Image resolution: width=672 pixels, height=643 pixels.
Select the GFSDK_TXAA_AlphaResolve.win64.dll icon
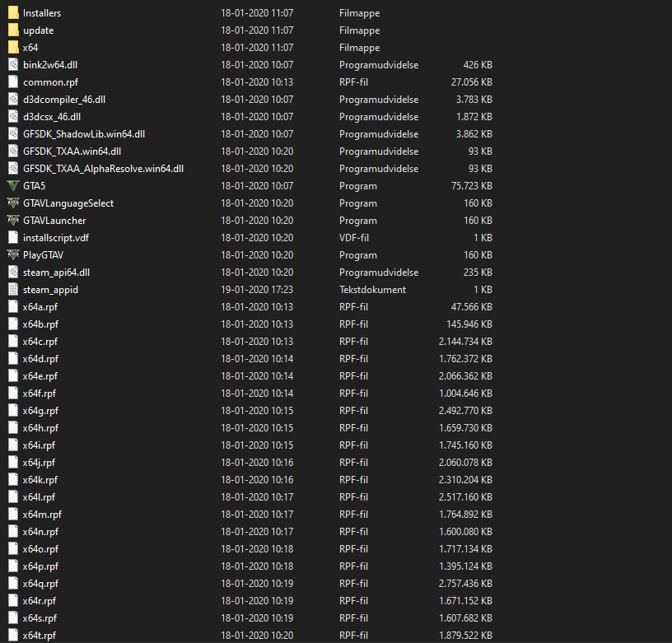[13, 168]
